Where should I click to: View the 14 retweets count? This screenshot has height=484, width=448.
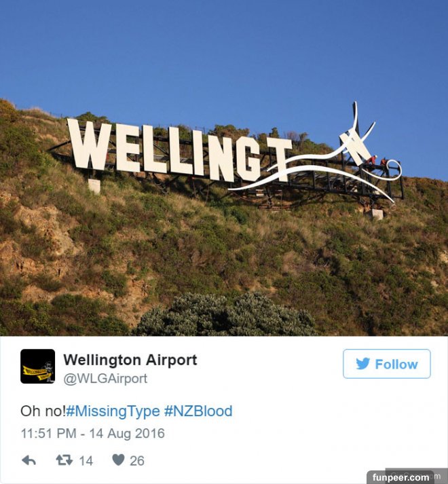[86, 461]
